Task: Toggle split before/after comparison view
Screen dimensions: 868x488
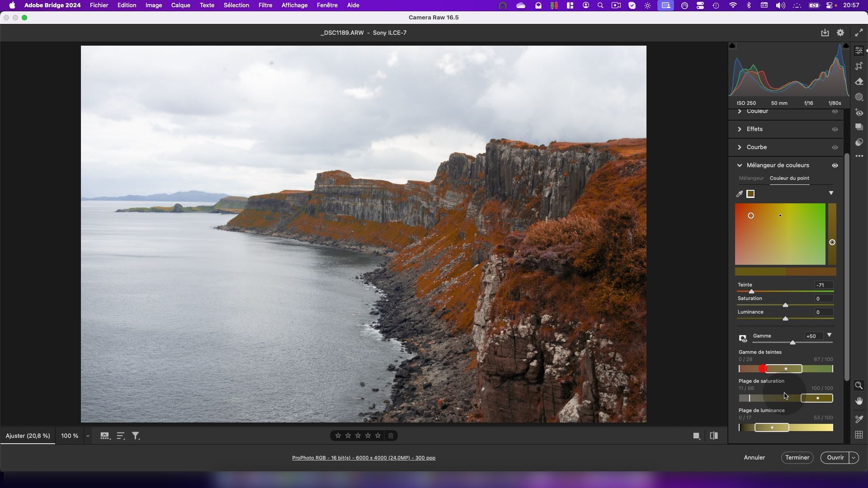Action: click(x=714, y=436)
